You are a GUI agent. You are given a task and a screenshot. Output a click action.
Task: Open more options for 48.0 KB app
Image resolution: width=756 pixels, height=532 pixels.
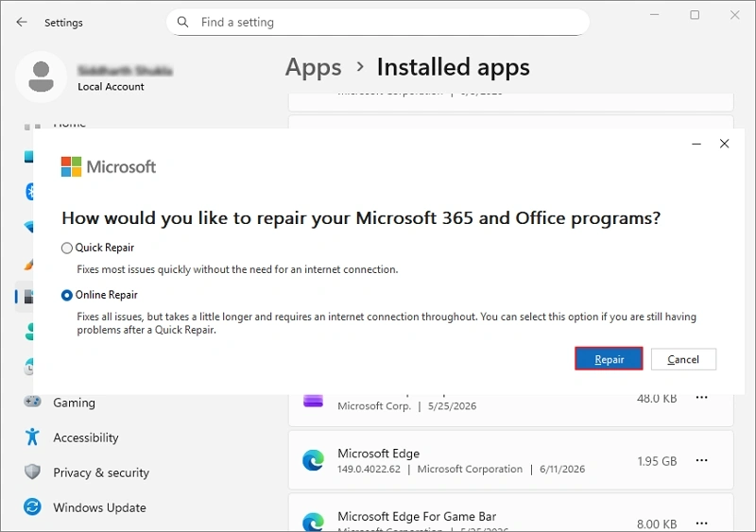pos(701,398)
